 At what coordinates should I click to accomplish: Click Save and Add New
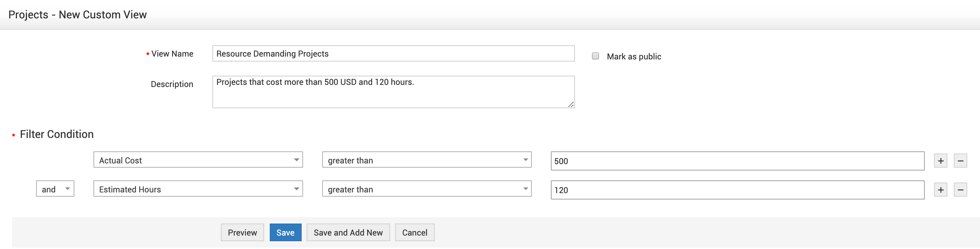(348, 232)
